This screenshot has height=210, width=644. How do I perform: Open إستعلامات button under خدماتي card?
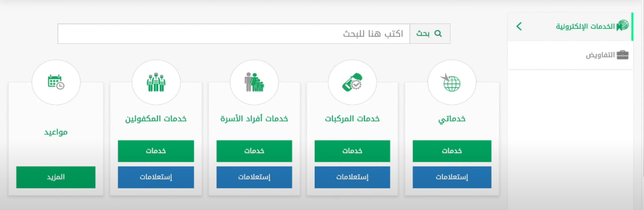(x=452, y=177)
